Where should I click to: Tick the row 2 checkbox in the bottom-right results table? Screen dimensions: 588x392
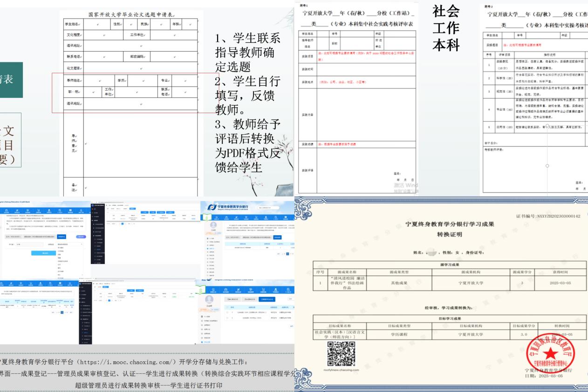[227, 318]
